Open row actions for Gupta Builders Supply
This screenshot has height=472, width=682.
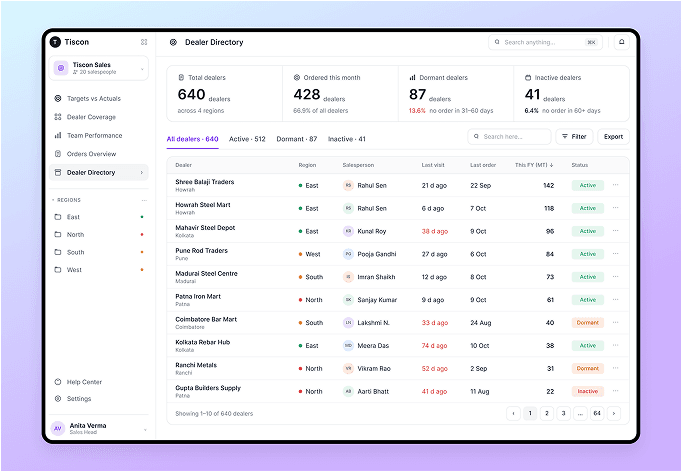point(615,391)
